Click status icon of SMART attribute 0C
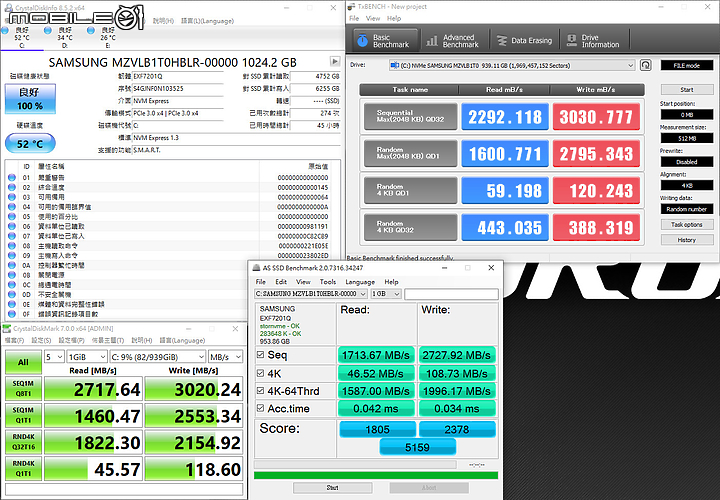The width and height of the screenshot is (720, 500). pos(12,285)
